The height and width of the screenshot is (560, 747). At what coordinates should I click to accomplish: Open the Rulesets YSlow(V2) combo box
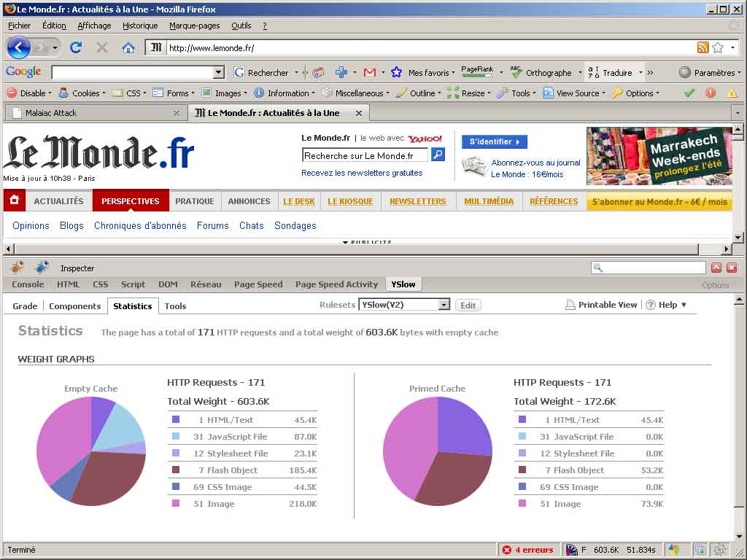click(404, 305)
